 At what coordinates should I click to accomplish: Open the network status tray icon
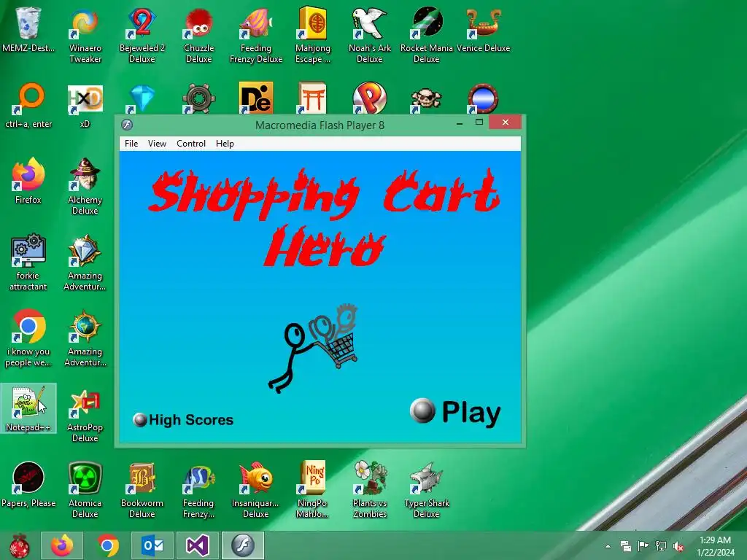[661, 546]
